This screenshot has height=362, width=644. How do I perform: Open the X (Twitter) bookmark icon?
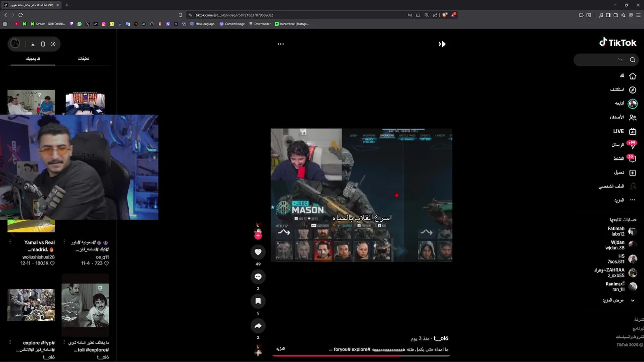(88, 24)
